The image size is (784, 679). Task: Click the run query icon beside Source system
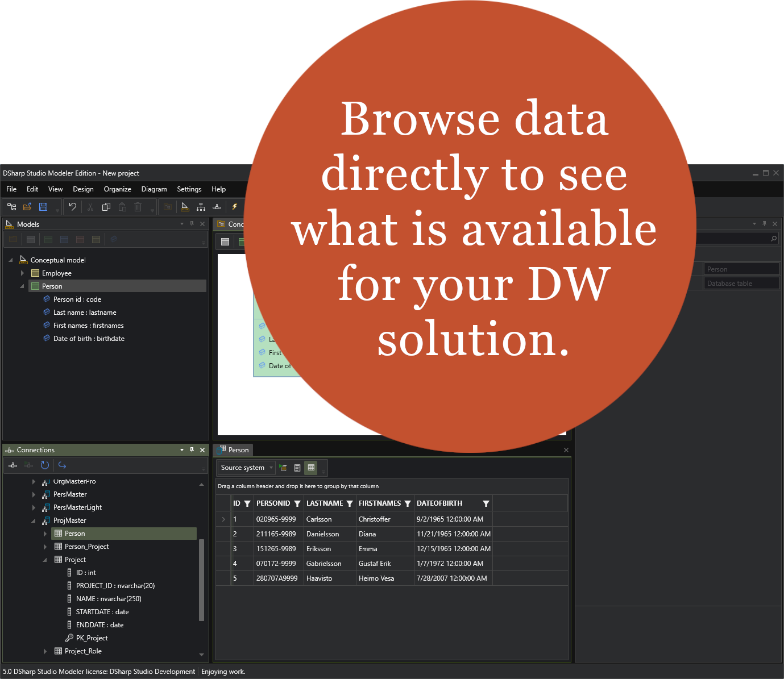(x=283, y=468)
